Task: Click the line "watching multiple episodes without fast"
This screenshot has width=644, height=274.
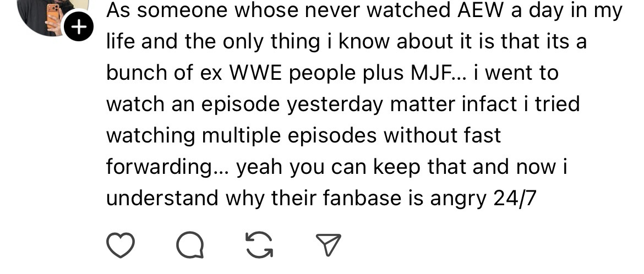Action: click(x=303, y=136)
